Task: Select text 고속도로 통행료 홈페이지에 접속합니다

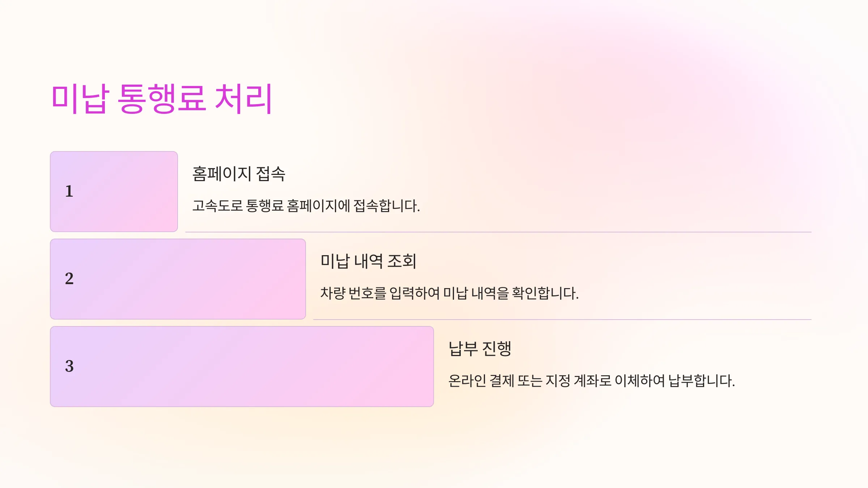Action: (x=306, y=206)
